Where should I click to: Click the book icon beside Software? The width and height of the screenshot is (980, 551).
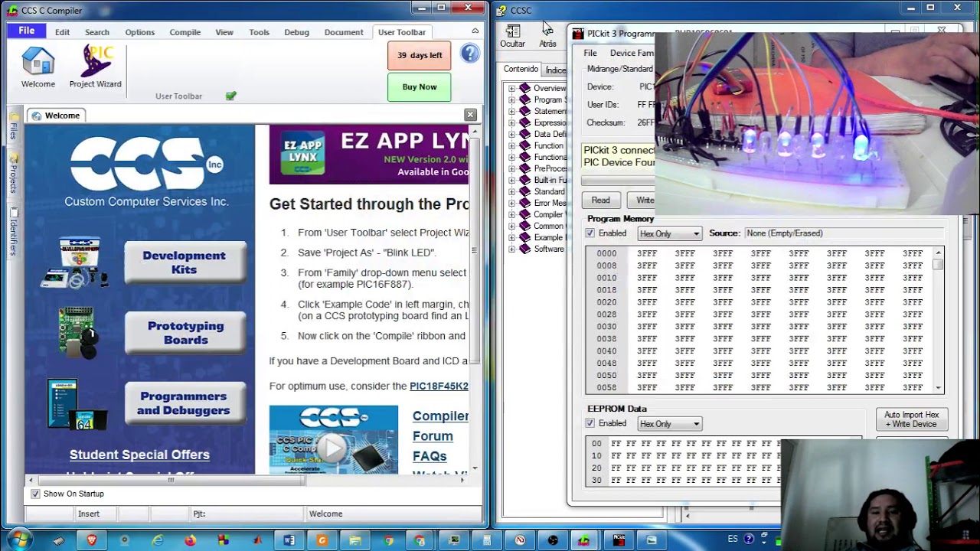pyautogui.click(x=524, y=249)
